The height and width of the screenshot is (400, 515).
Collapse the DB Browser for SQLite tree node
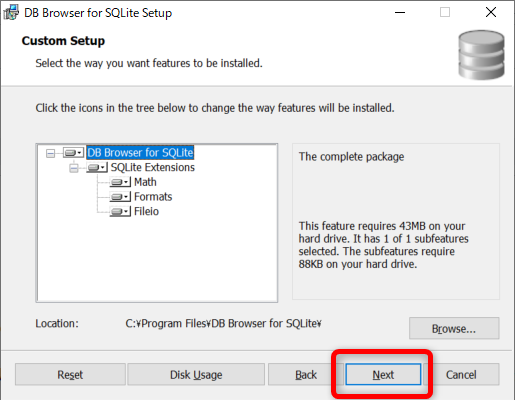pyautogui.click(x=50, y=153)
